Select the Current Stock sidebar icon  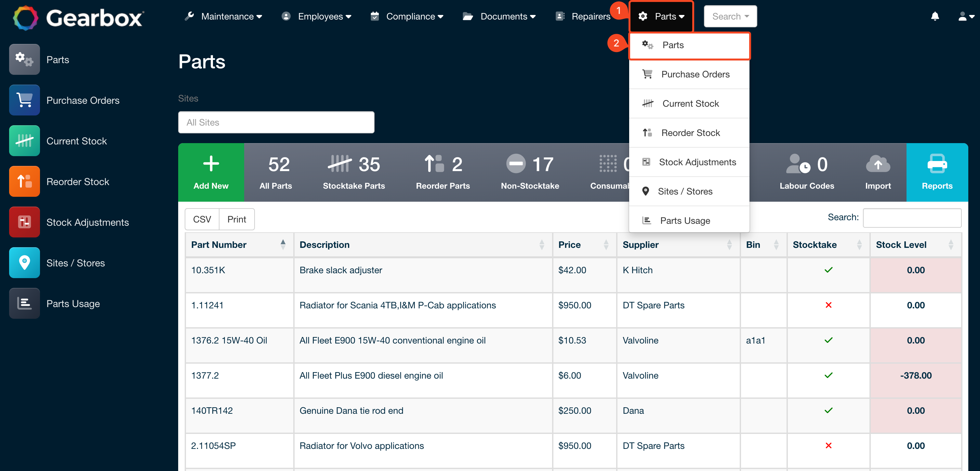(24, 141)
